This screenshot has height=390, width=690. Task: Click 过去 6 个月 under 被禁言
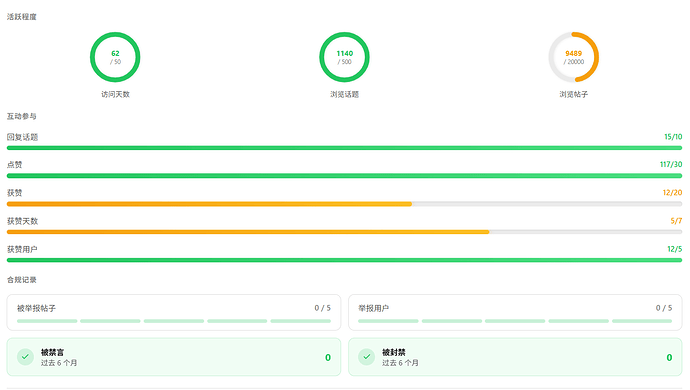coord(59,363)
